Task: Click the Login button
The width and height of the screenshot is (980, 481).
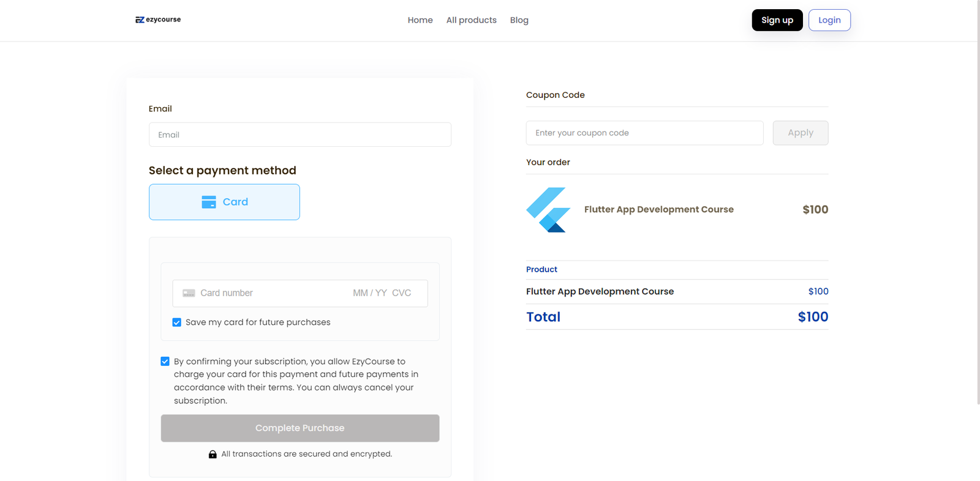Action: point(829,20)
